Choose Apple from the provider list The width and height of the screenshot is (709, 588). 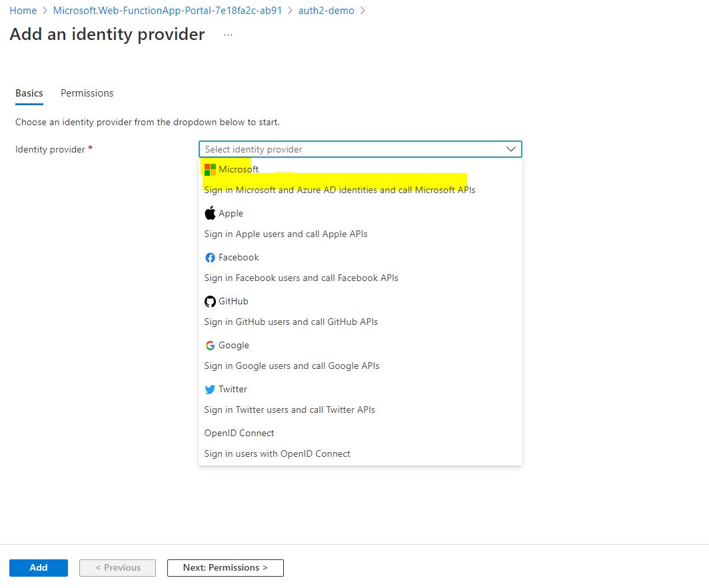point(360,223)
